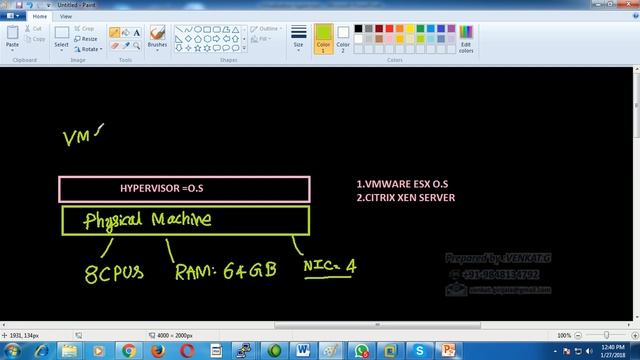640x360 pixels.
Task: Choose the straight Line shape
Action: [x=179, y=30]
